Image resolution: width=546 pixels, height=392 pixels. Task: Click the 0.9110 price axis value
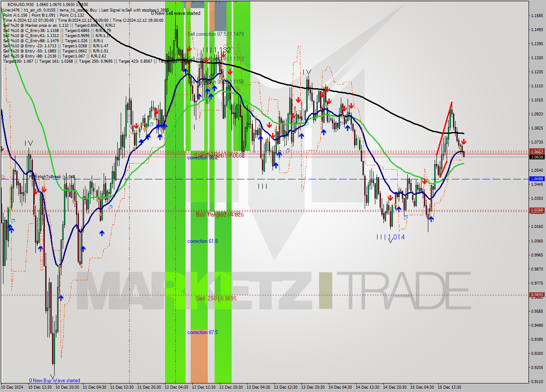click(x=537, y=381)
